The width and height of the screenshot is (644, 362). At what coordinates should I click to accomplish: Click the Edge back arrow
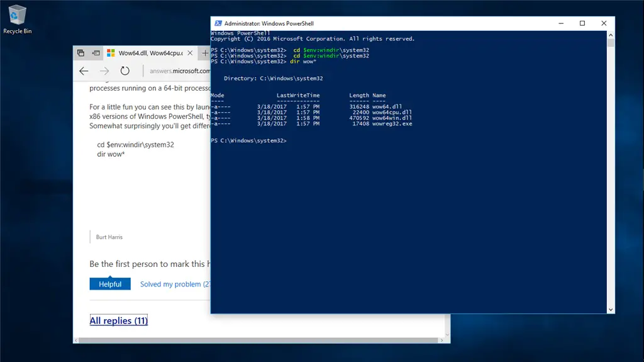click(x=84, y=71)
